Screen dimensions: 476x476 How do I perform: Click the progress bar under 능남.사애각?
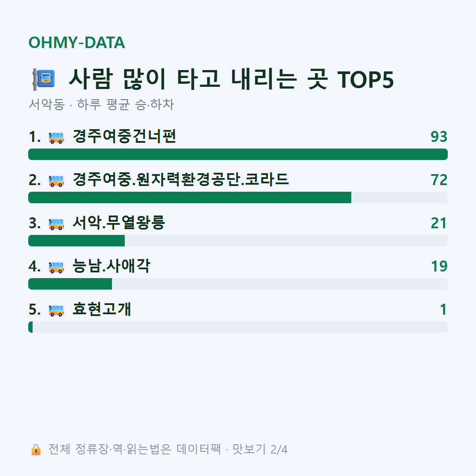click(x=238, y=284)
